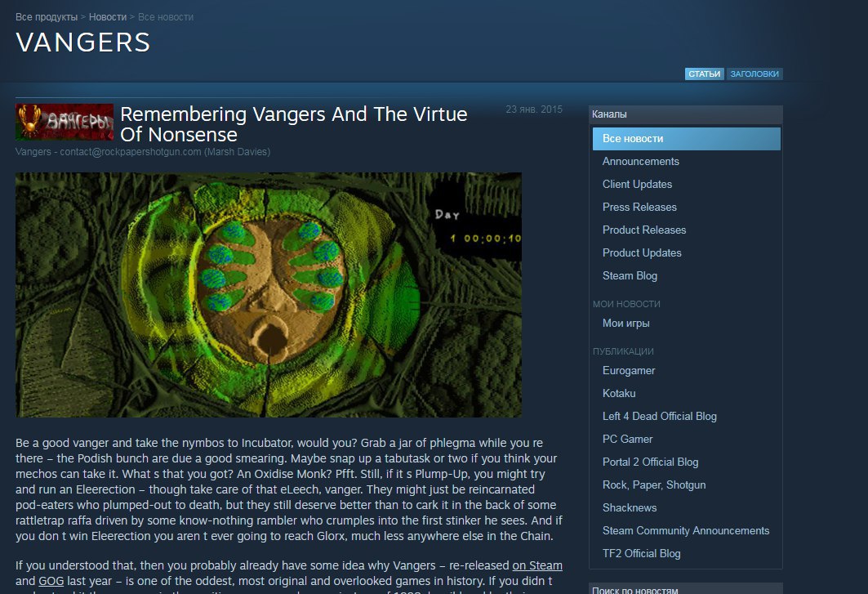Open Press Releases channel

(x=639, y=207)
